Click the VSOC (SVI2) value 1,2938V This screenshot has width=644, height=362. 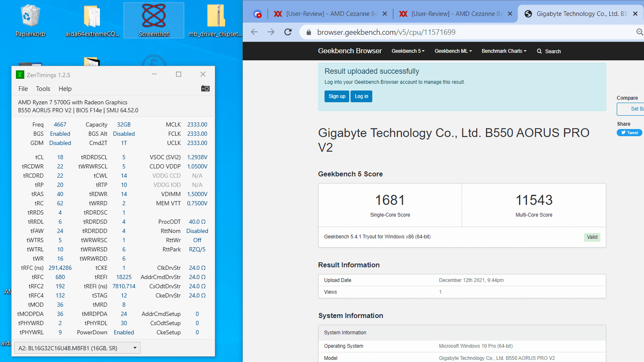pyautogui.click(x=197, y=157)
